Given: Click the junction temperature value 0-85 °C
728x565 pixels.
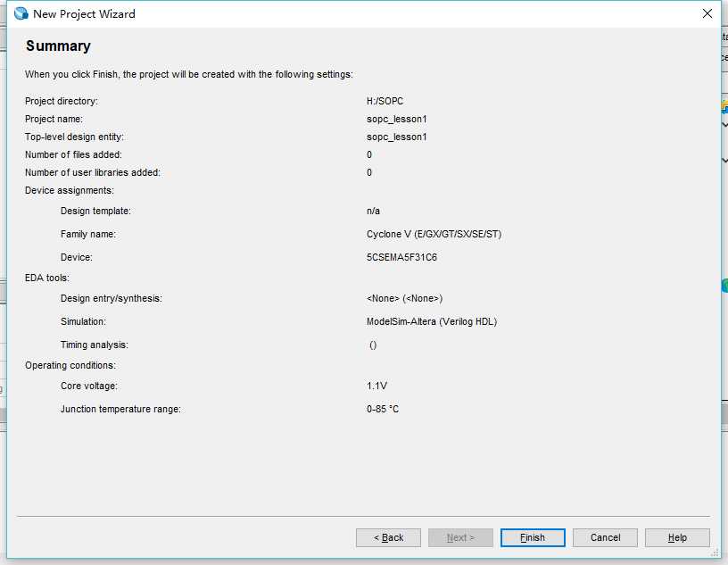Looking at the screenshot, I should tap(383, 409).
